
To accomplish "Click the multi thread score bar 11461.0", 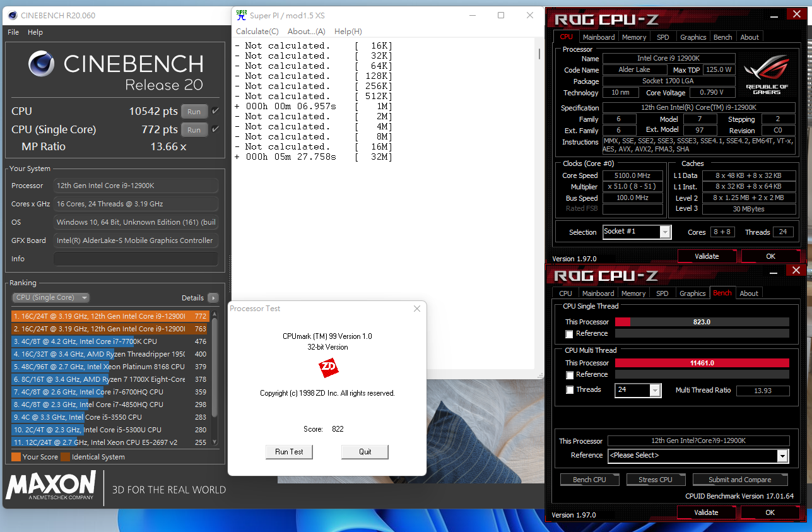I will 702,363.
